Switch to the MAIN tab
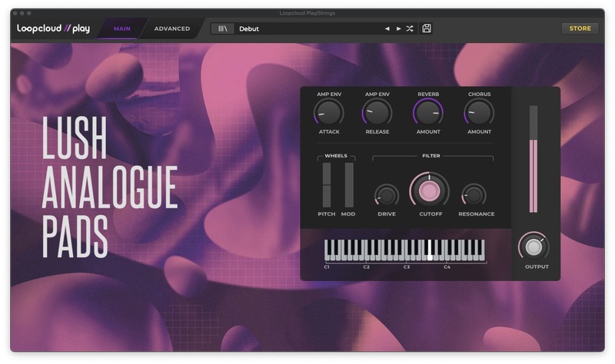This screenshot has width=615, height=364. tap(121, 28)
